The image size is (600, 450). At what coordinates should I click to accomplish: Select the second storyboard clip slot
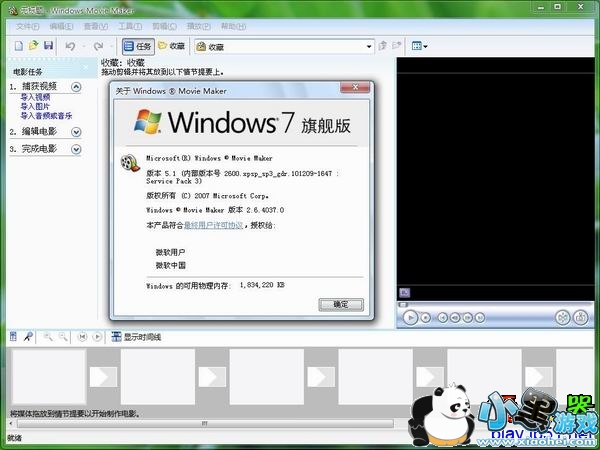(158, 377)
